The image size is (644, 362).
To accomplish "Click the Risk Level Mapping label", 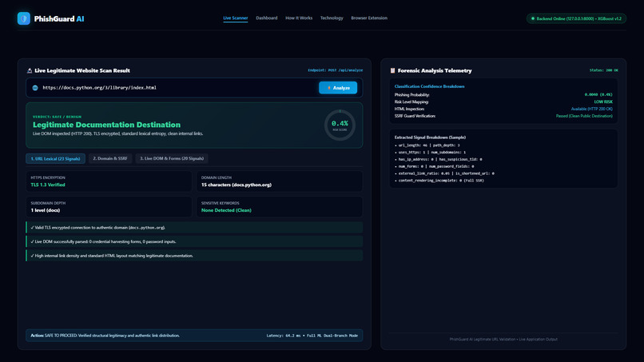I will pos(411,102).
